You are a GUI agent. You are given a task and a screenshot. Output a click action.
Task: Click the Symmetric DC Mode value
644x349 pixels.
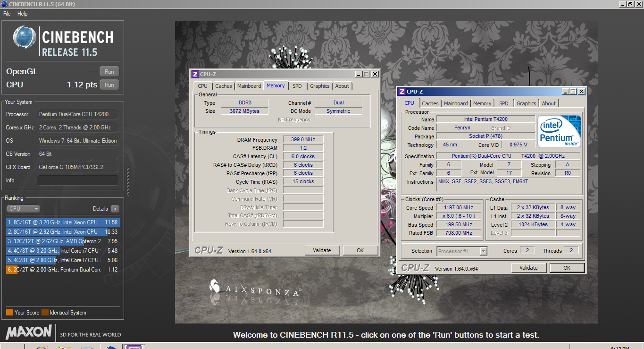click(338, 111)
